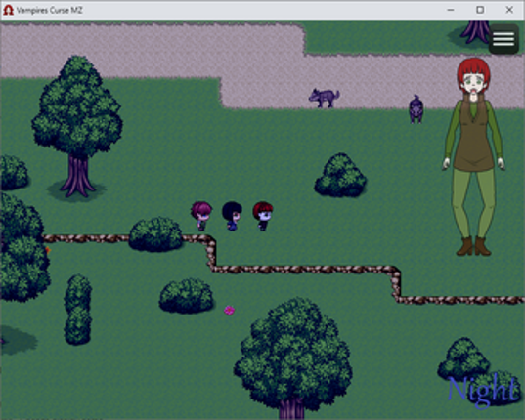525x420 pixels.
Task: Click the Vampires Curse MZ app icon
Action: click(8, 10)
